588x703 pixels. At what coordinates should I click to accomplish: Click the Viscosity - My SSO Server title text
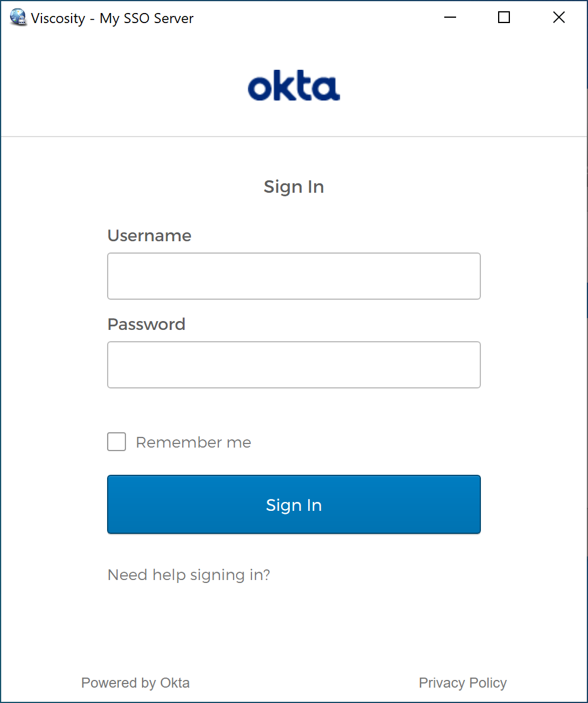(112, 18)
